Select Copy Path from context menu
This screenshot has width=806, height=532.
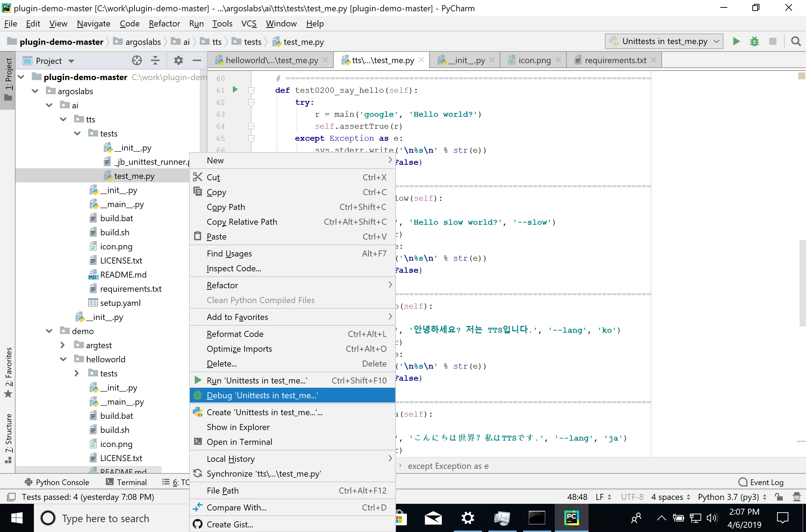click(x=293, y=207)
